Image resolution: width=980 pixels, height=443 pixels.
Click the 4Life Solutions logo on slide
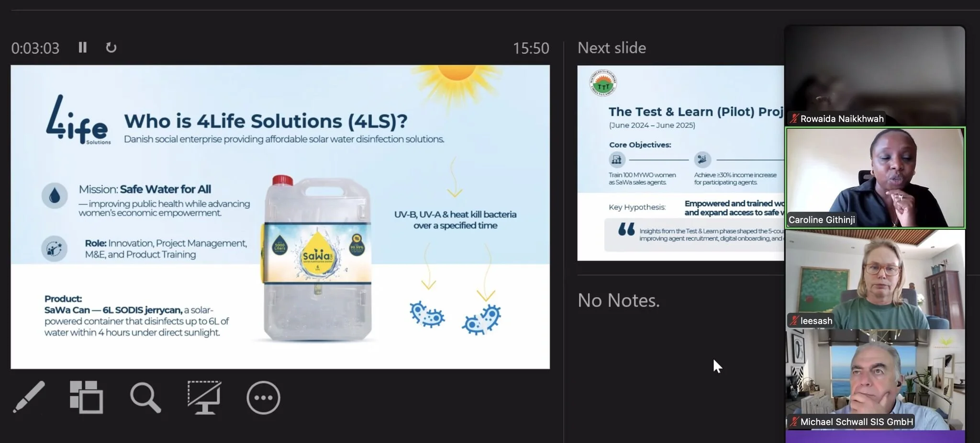[x=78, y=120]
